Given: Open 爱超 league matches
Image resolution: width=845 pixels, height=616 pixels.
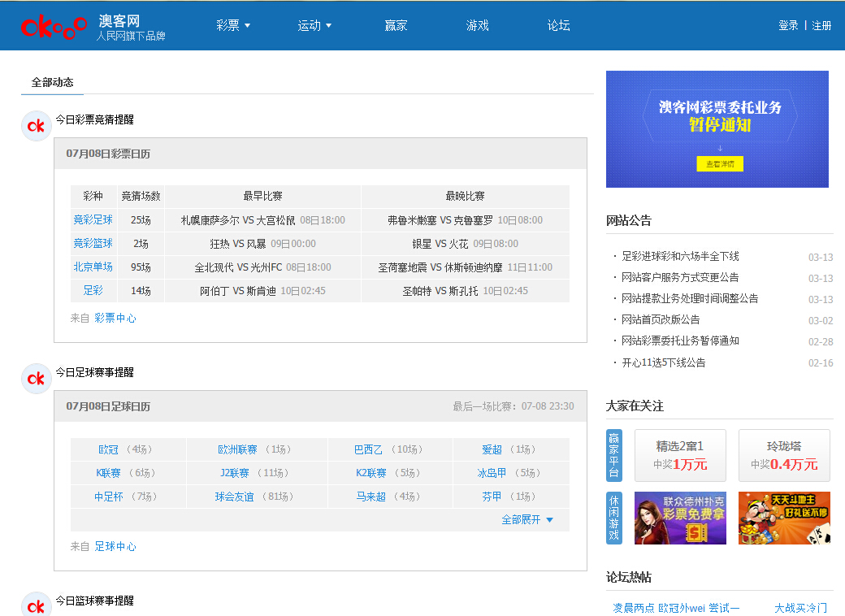Looking at the screenshot, I should point(492,449).
